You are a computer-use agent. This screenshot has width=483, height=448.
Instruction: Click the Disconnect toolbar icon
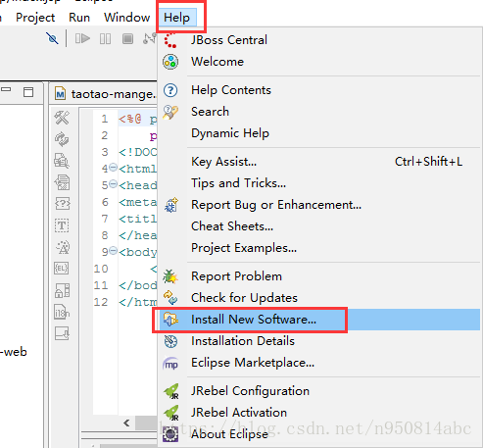(149, 39)
